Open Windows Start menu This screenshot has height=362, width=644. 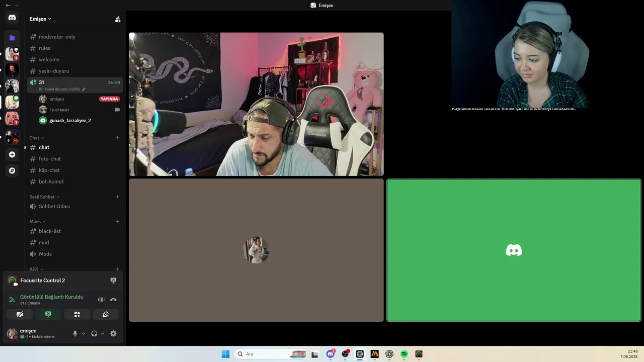tap(225, 354)
